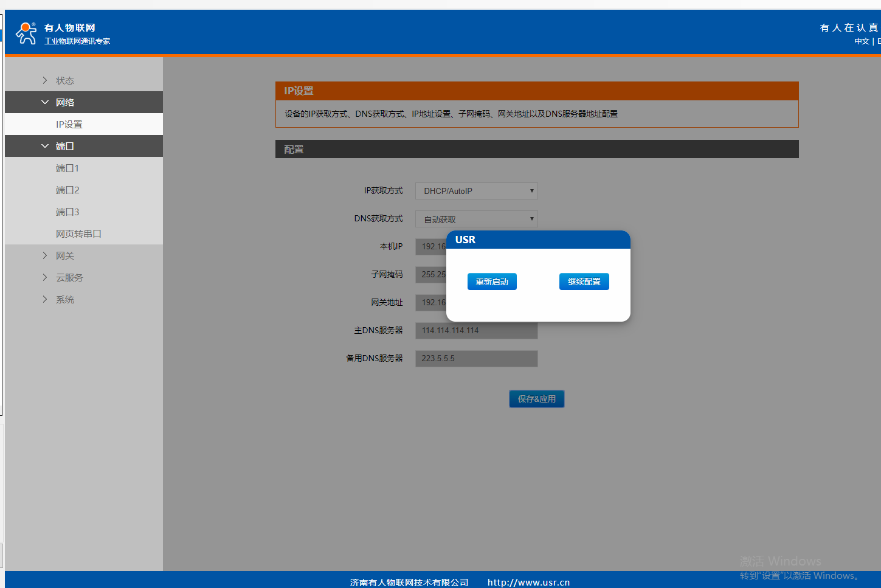Open the 网页转串口 page
The width and height of the screenshot is (881, 588).
(78, 233)
